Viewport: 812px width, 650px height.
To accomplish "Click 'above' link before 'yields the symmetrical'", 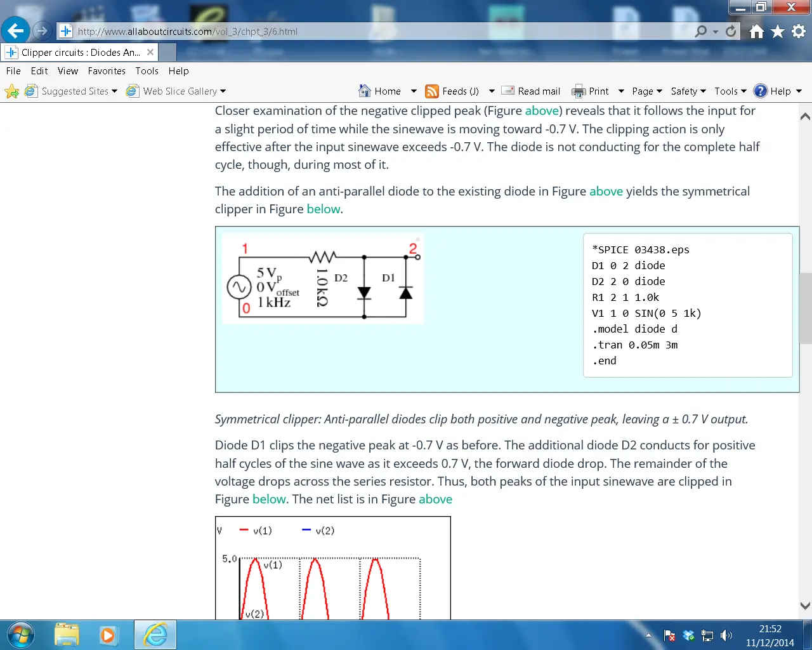I will [x=606, y=191].
